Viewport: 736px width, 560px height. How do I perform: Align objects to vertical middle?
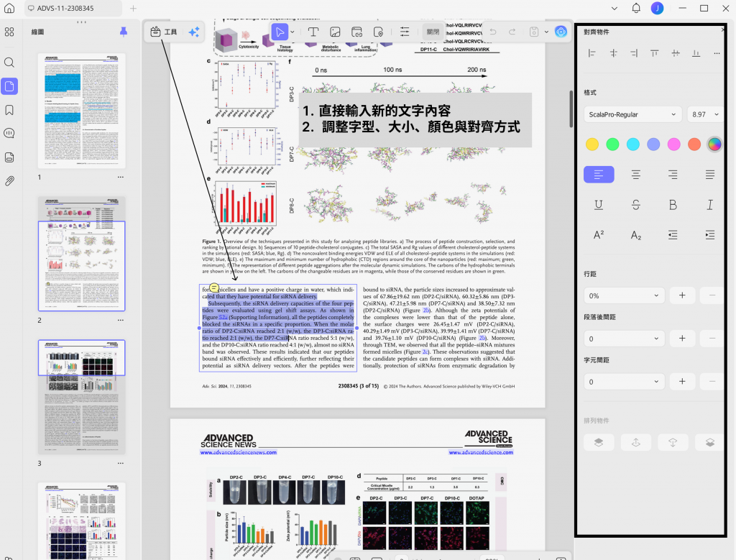pyautogui.click(x=676, y=53)
